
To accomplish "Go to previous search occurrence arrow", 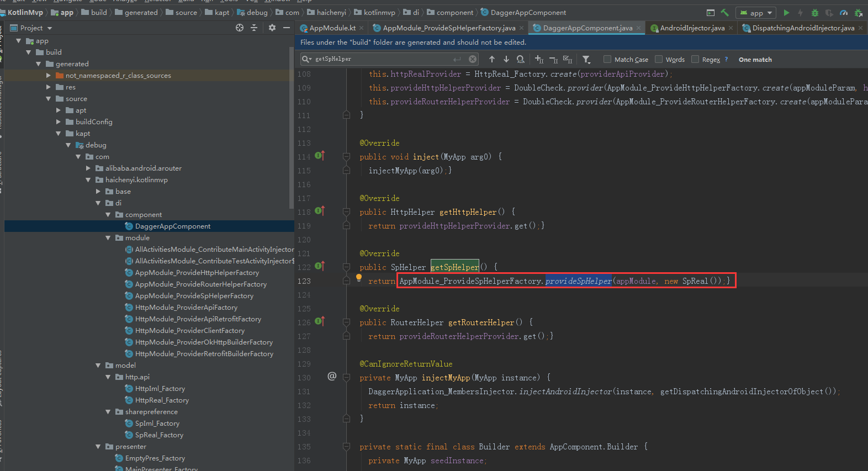I will point(492,59).
